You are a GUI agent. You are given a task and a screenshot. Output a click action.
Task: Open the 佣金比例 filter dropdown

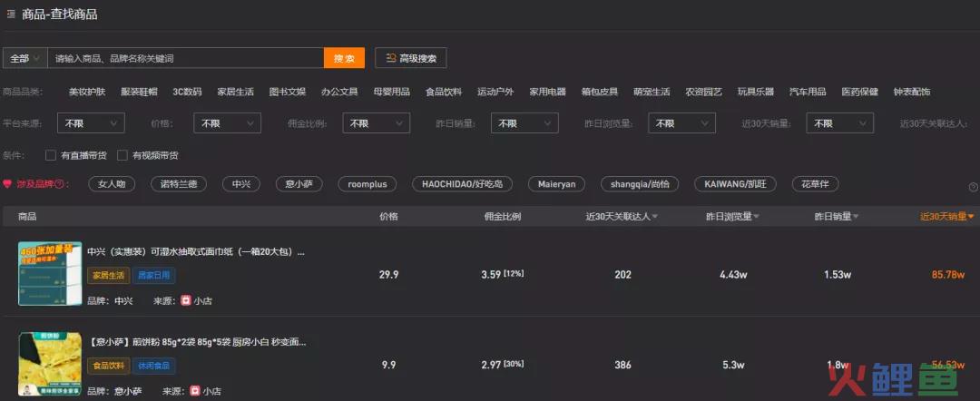(377, 123)
